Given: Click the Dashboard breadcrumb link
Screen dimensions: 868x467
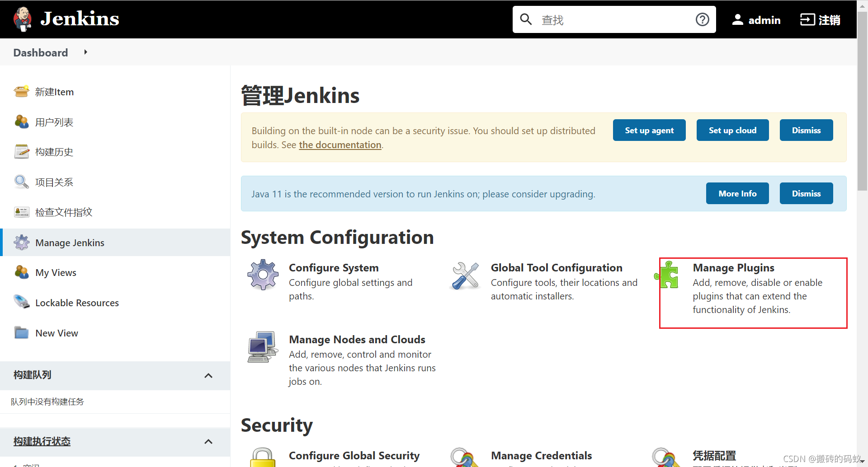Looking at the screenshot, I should pos(41,52).
